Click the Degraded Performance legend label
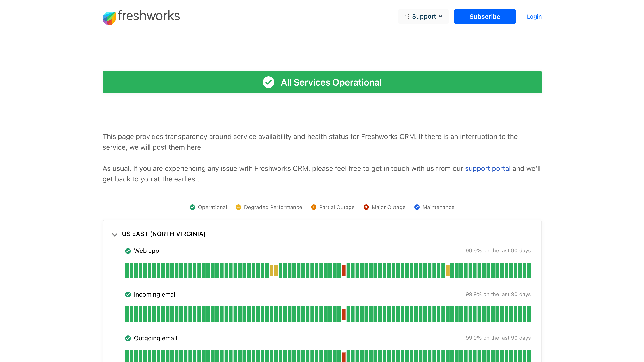 coord(273,207)
